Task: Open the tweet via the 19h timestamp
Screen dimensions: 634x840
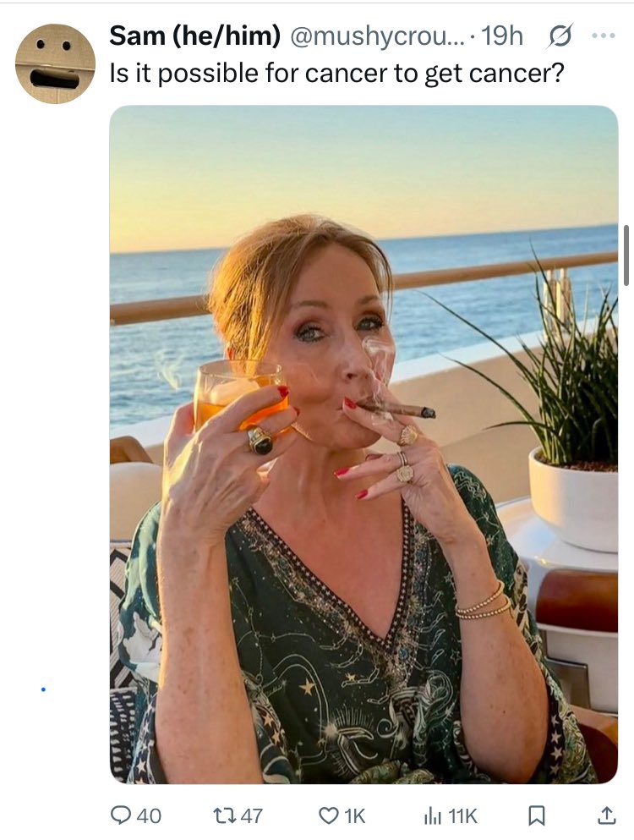Action: click(x=502, y=36)
